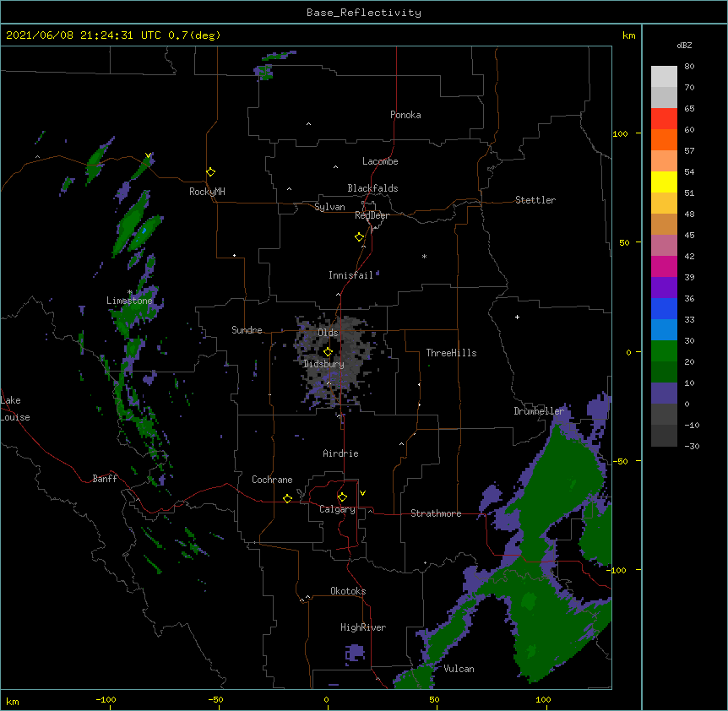728x711 pixels.
Task: Click the yellow 54 dBZ legend swatch
Action: 664,182
